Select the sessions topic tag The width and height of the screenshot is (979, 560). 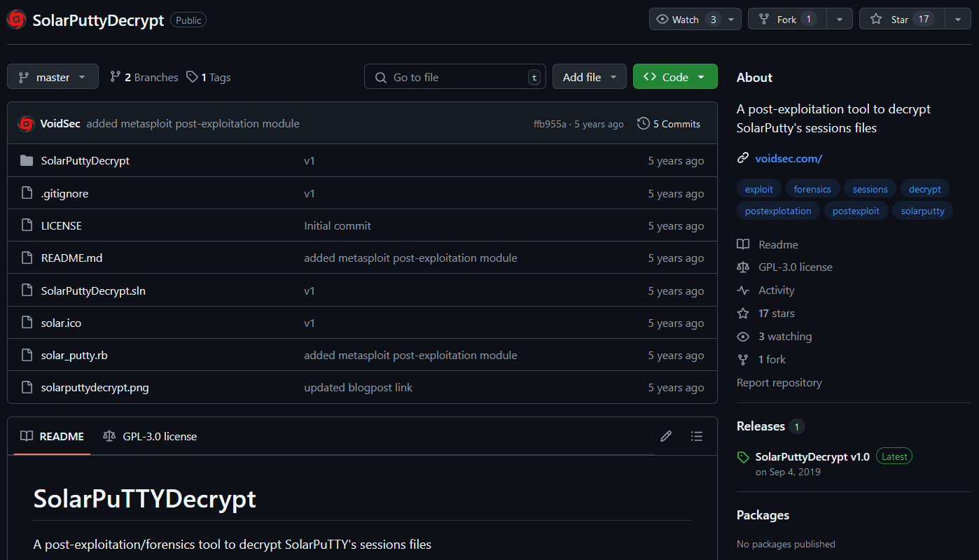[870, 189]
